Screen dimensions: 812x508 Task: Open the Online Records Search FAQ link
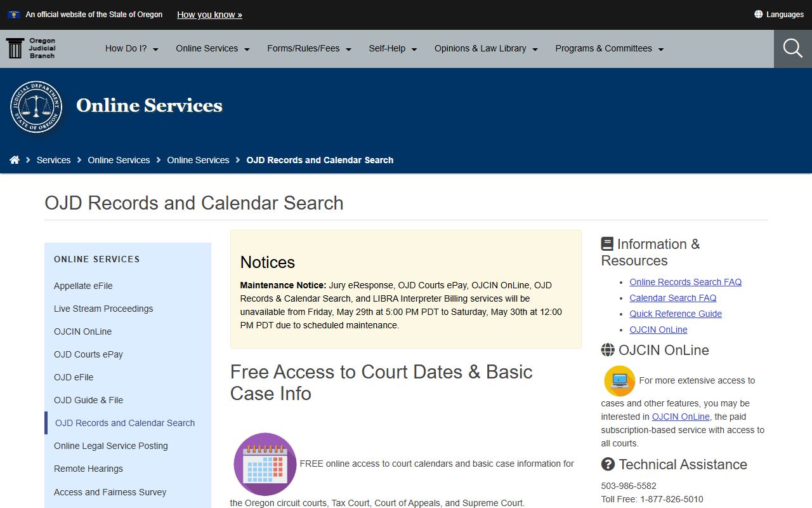[685, 282]
